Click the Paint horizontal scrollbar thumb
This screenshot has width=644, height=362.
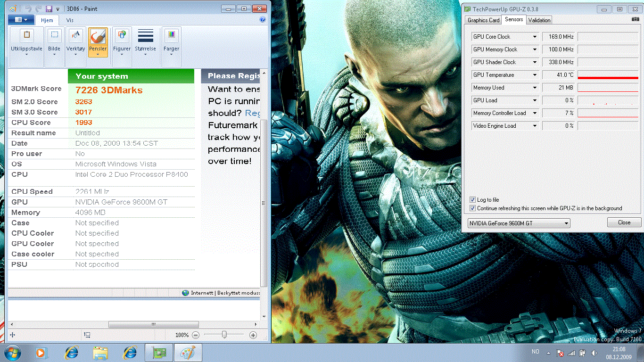(x=153, y=324)
